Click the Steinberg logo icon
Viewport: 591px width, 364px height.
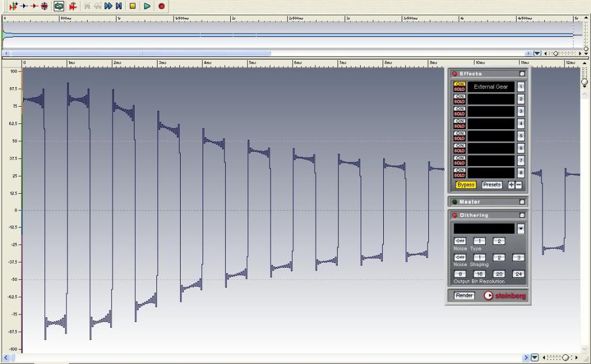489,295
